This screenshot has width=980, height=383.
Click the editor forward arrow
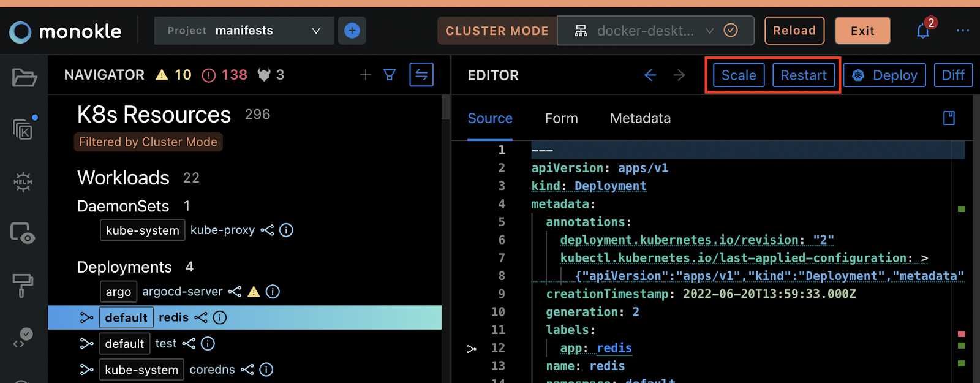pyautogui.click(x=679, y=75)
